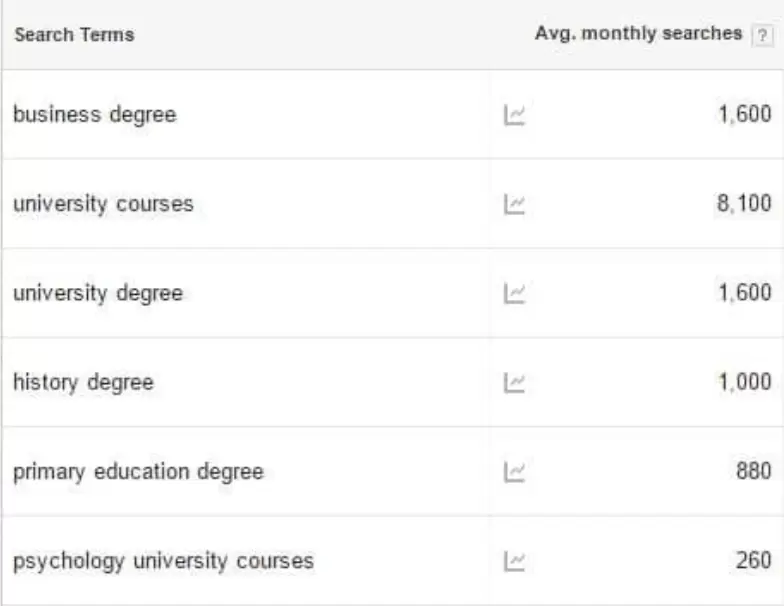Image resolution: width=784 pixels, height=606 pixels.
Task: Click the 880 monthly searches value
Action: 753,471
